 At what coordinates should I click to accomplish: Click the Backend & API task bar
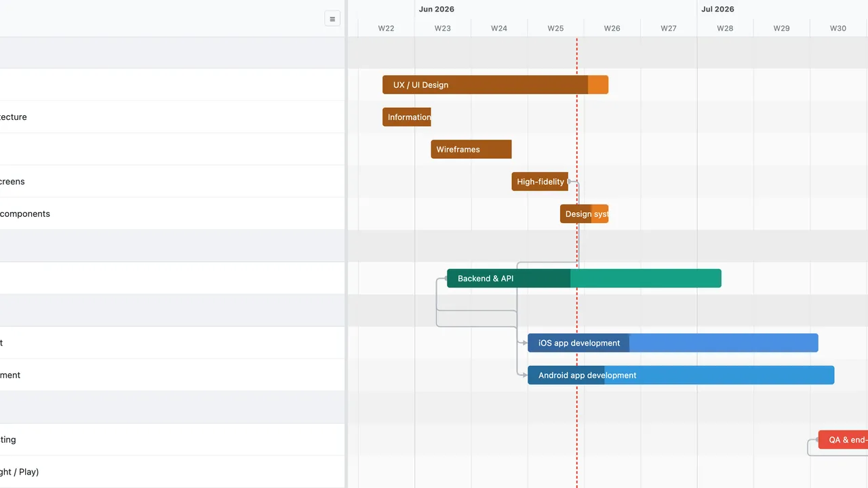point(584,279)
